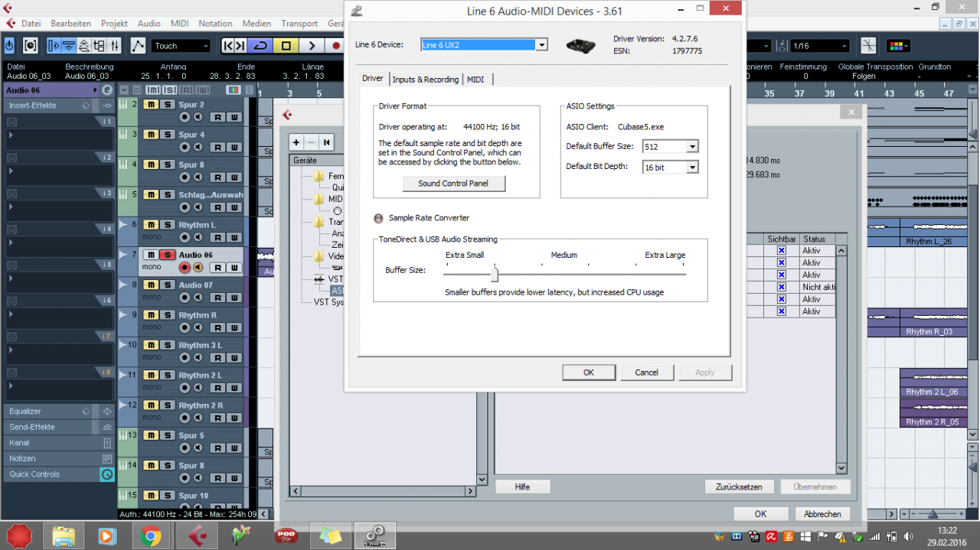
Task: Click the yellow Stop transport button
Action: pos(286,46)
